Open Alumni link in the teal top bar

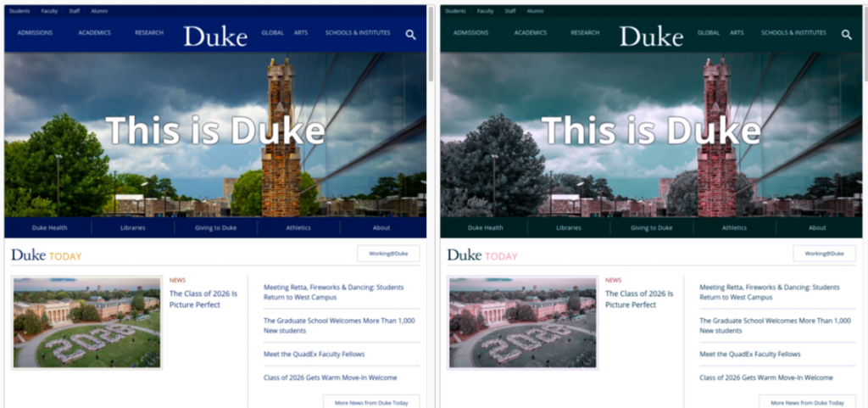pyautogui.click(x=535, y=11)
